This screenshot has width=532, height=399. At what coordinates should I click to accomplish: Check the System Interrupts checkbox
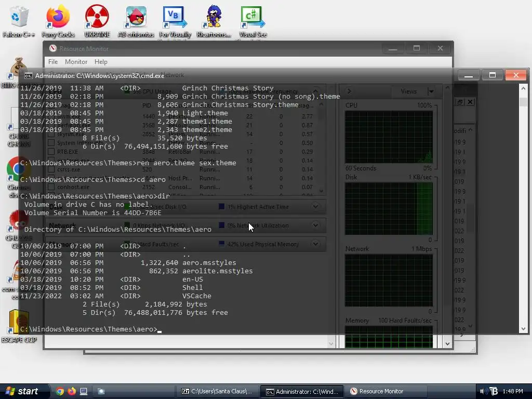tap(51, 143)
